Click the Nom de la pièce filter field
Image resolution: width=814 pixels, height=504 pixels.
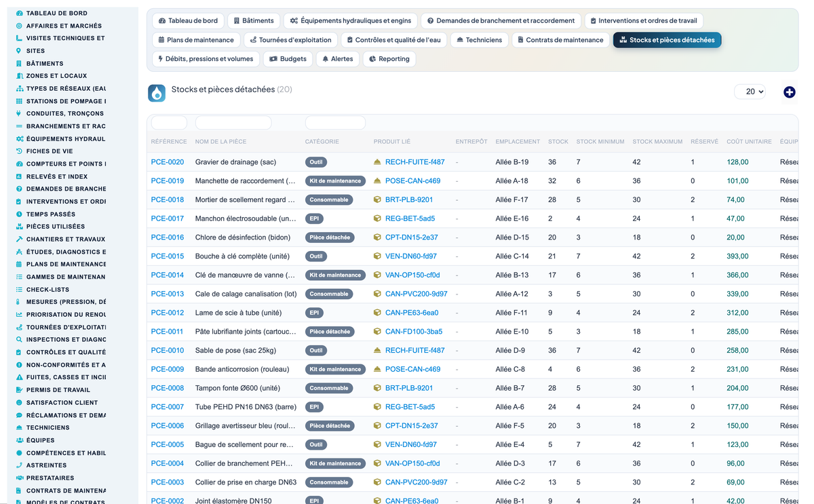point(233,123)
